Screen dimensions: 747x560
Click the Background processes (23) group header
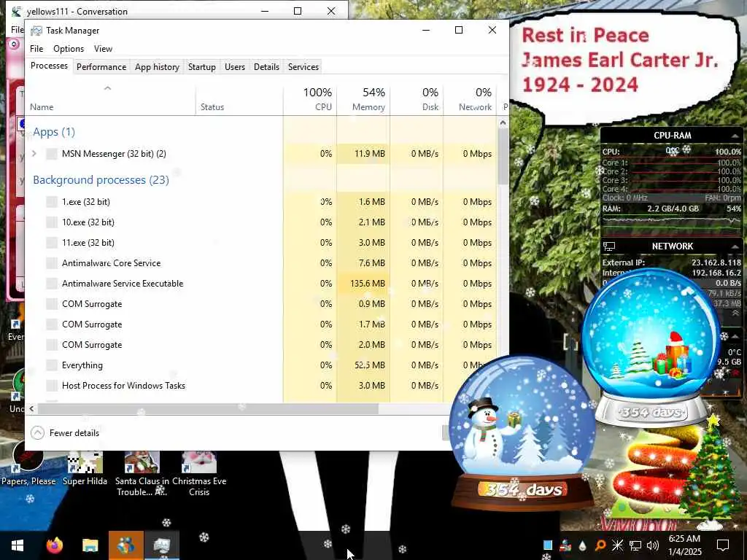pyautogui.click(x=101, y=180)
